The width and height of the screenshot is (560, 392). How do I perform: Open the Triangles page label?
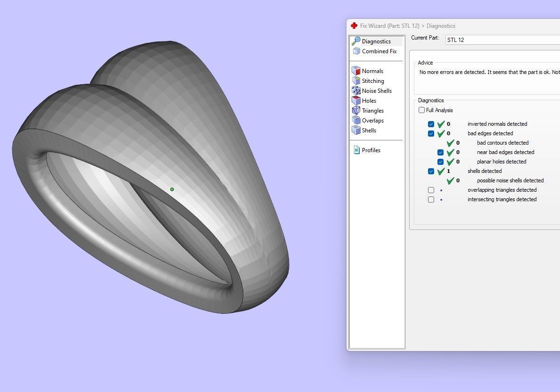(x=373, y=111)
